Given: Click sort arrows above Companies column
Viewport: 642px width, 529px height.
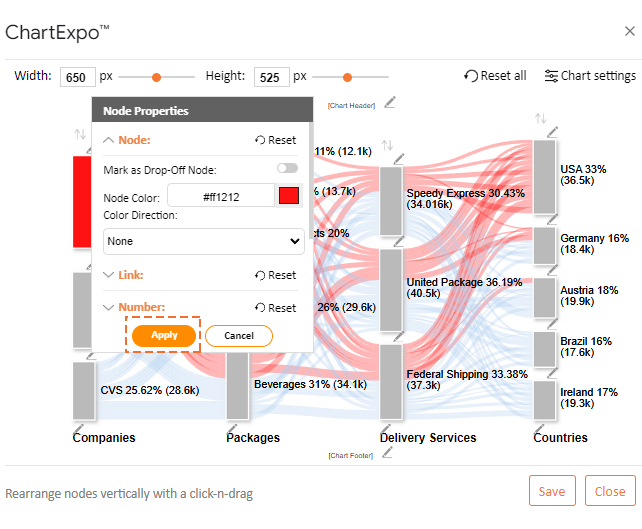Looking at the screenshot, I should tap(80, 134).
